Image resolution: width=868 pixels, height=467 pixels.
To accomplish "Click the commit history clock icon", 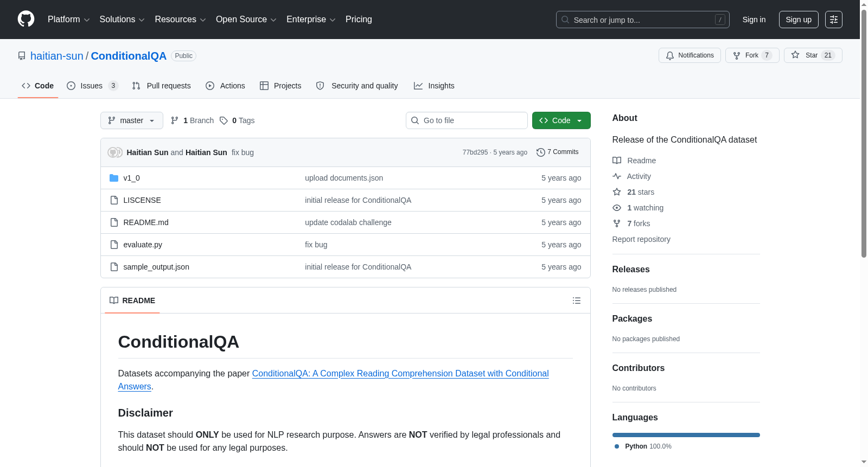I will point(540,152).
